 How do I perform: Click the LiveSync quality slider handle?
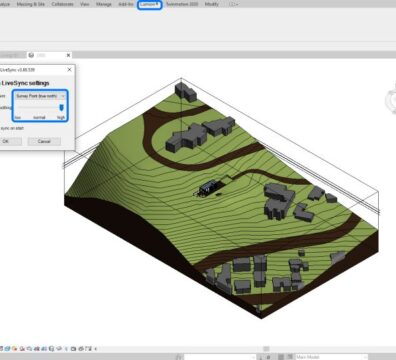[x=61, y=107]
